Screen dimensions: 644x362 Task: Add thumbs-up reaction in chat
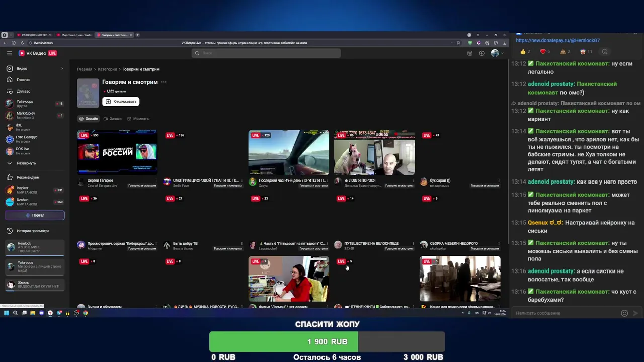coord(525,52)
